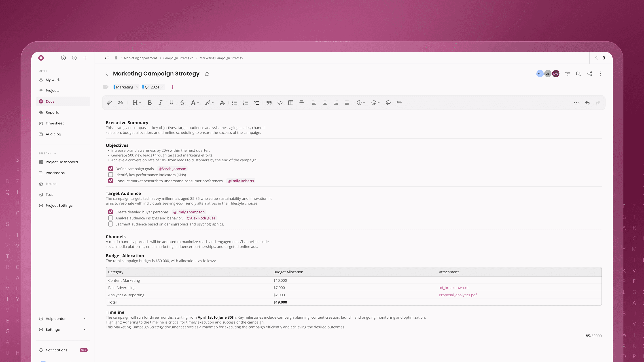Uncheck Define campaign goals checkbox
Image resolution: width=644 pixels, height=362 pixels.
pos(110,169)
